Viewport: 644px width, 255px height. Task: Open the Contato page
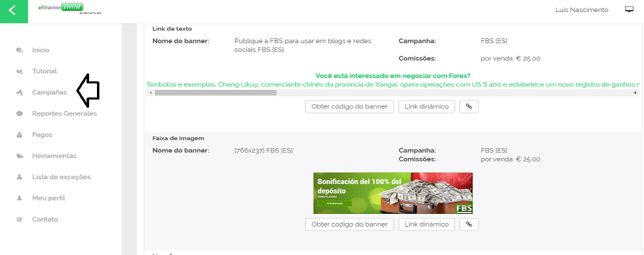(45, 219)
